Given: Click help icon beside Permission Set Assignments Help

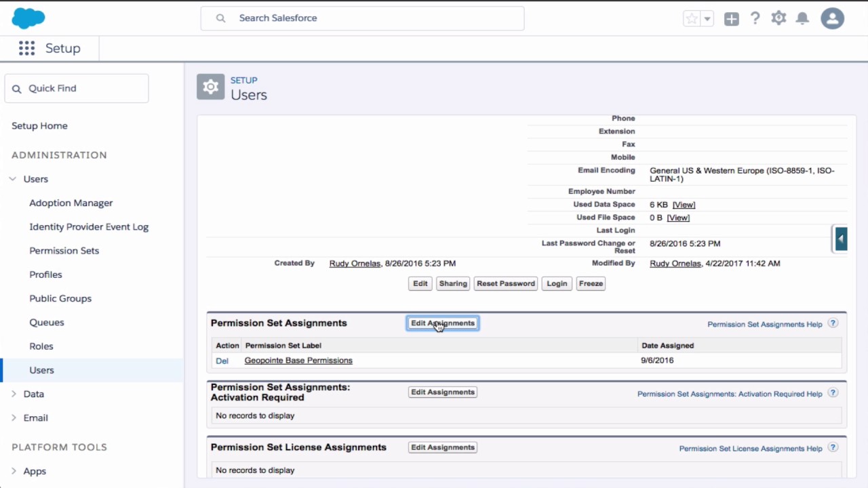Looking at the screenshot, I should tap(833, 323).
